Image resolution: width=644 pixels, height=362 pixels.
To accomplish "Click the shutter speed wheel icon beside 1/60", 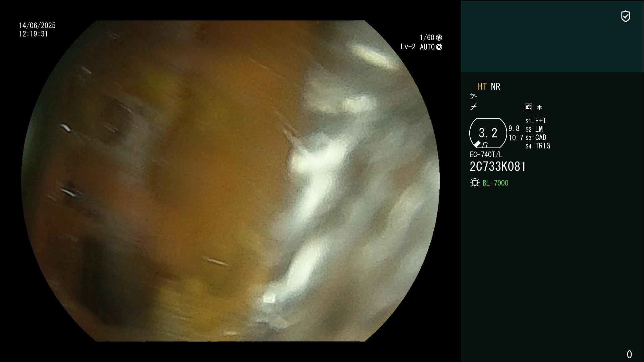I will tap(439, 38).
